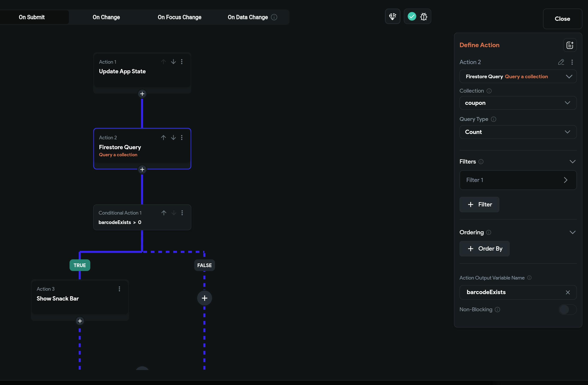Screen dimensions: 588x385
Task: Open the Query Type Count dropdown
Action: click(x=518, y=132)
